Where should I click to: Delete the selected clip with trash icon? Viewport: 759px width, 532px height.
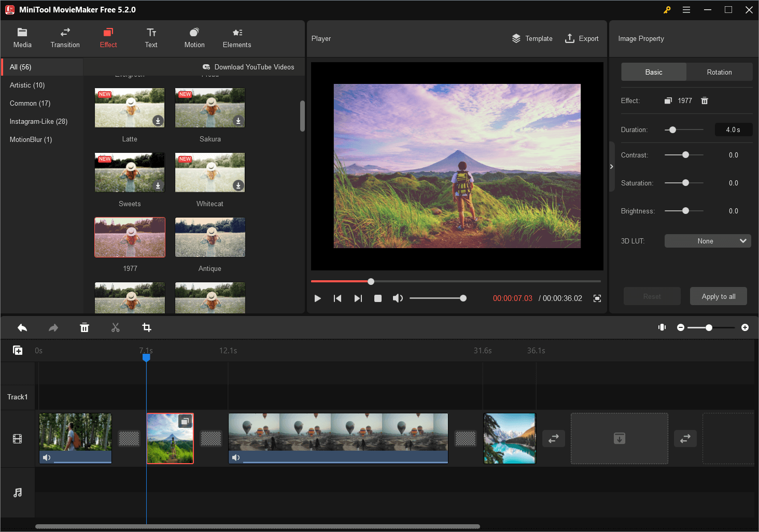85,327
